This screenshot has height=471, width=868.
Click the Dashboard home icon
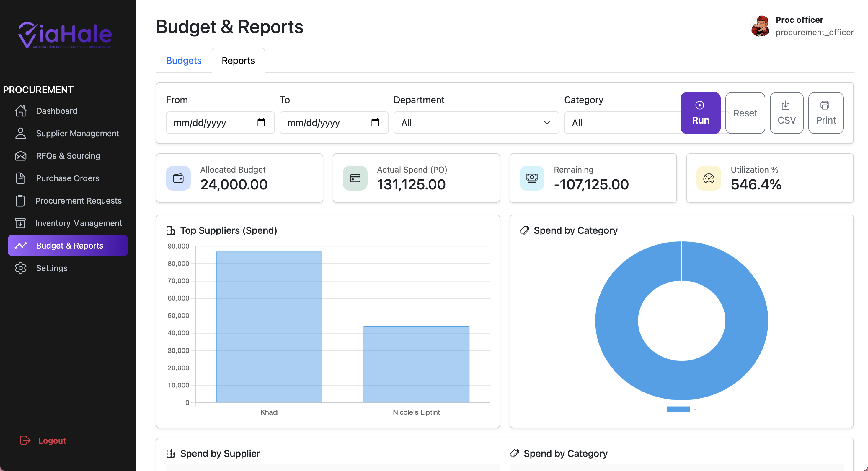[21, 111]
